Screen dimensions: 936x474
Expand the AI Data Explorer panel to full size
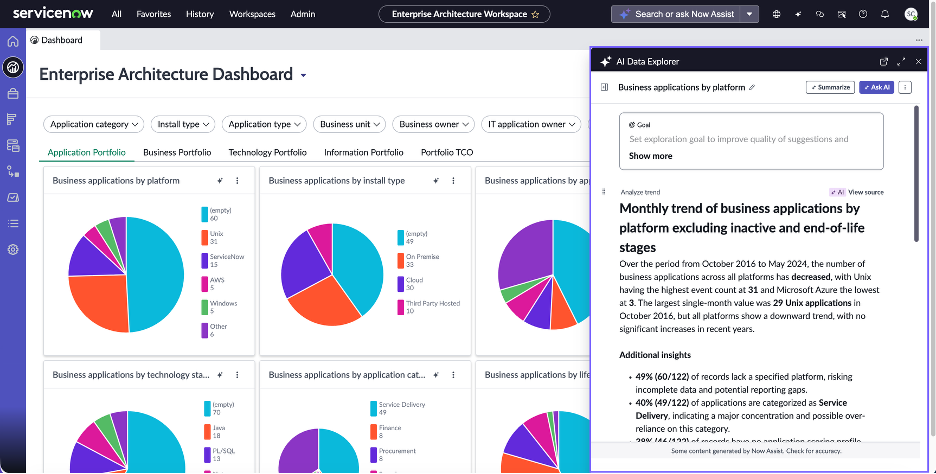coord(901,61)
